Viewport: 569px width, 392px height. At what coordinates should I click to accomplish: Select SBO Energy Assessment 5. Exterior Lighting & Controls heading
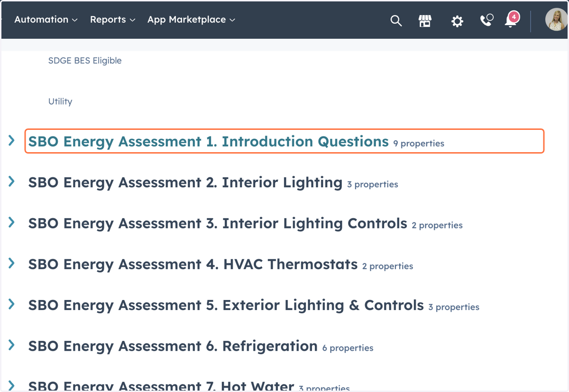226,305
